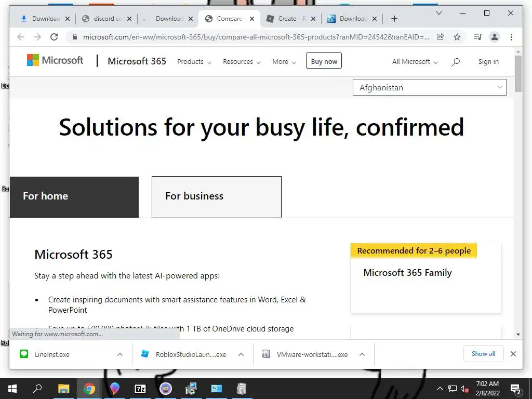
Task: Open the 7-Zip taskbar icon
Action: click(140, 389)
